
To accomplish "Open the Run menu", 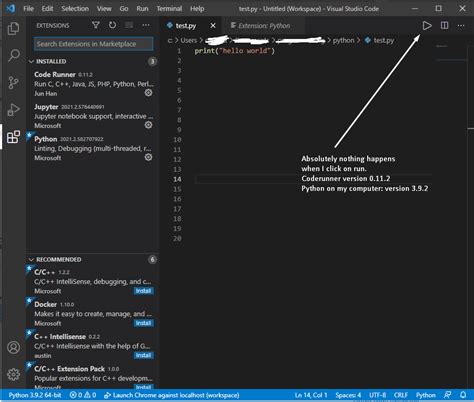I will [142, 9].
